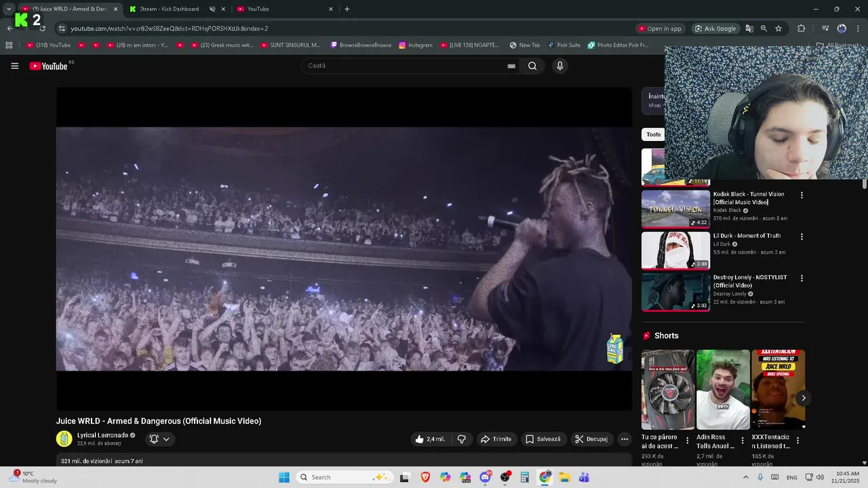Image resolution: width=868 pixels, height=488 pixels.
Task: Open the options menu for the 'Tu ce părere' short
Action: (x=688, y=441)
